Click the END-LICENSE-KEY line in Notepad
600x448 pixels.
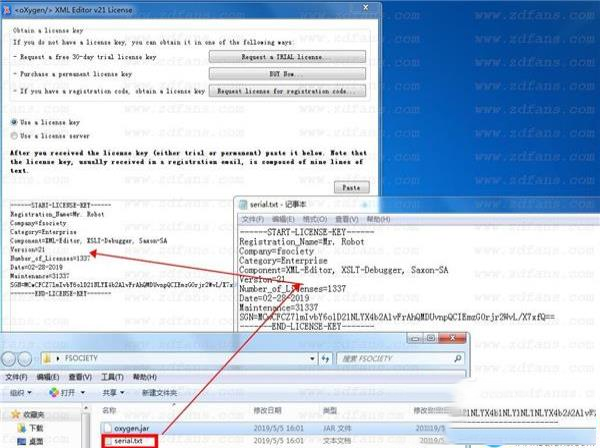coord(306,326)
